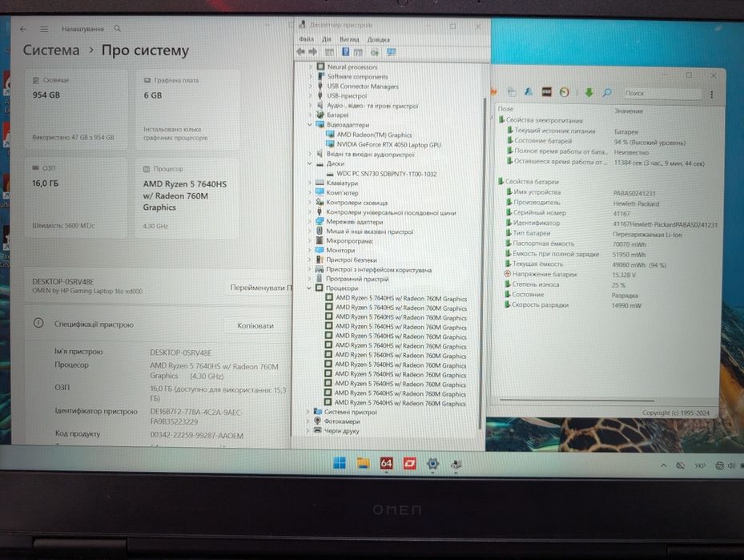
Task: Click the green update driver toolbar icon
Action: pyautogui.click(x=375, y=53)
